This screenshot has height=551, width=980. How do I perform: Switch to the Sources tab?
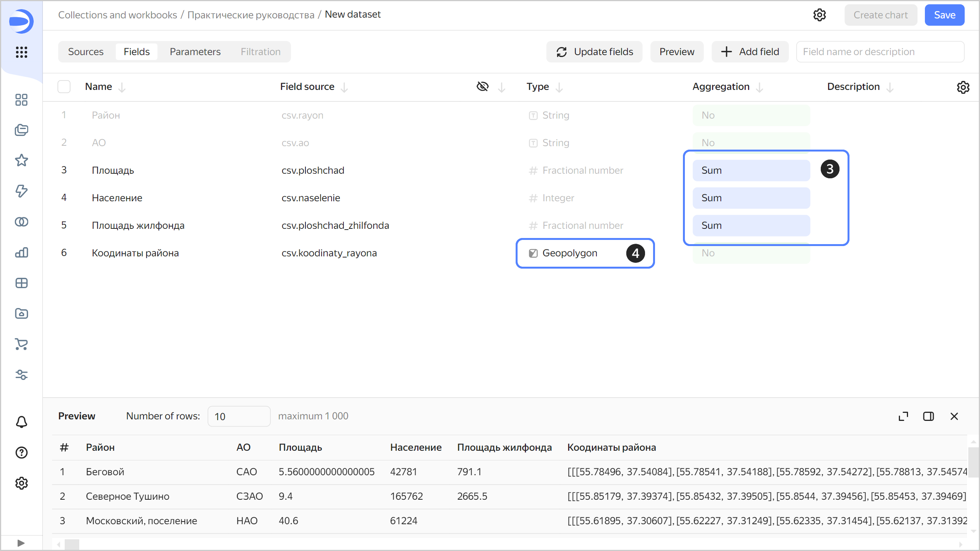click(x=86, y=52)
